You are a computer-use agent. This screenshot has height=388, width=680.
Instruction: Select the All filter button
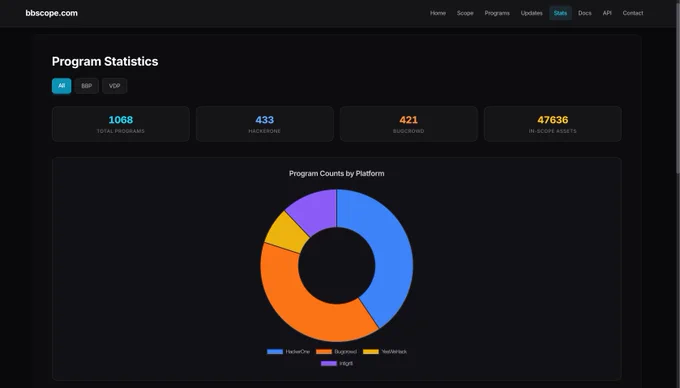62,86
